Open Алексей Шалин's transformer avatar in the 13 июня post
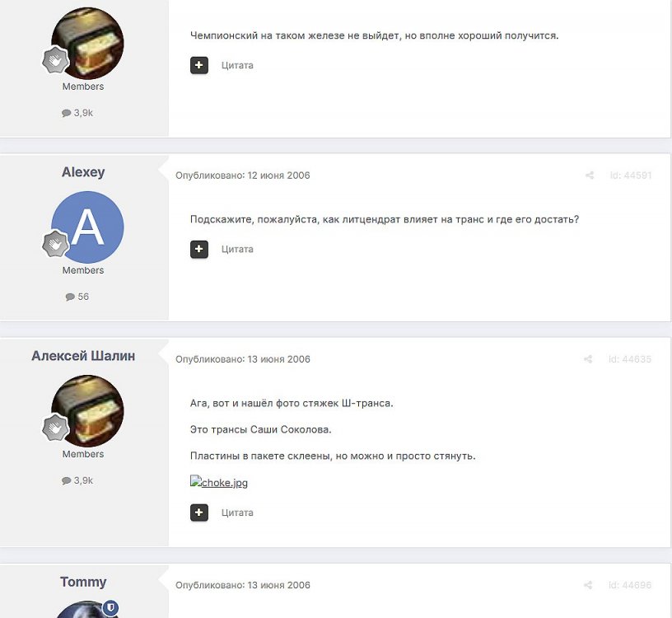 (87, 411)
